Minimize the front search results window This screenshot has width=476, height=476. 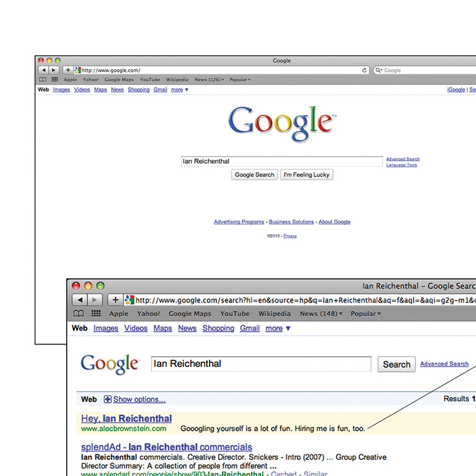tap(88, 286)
